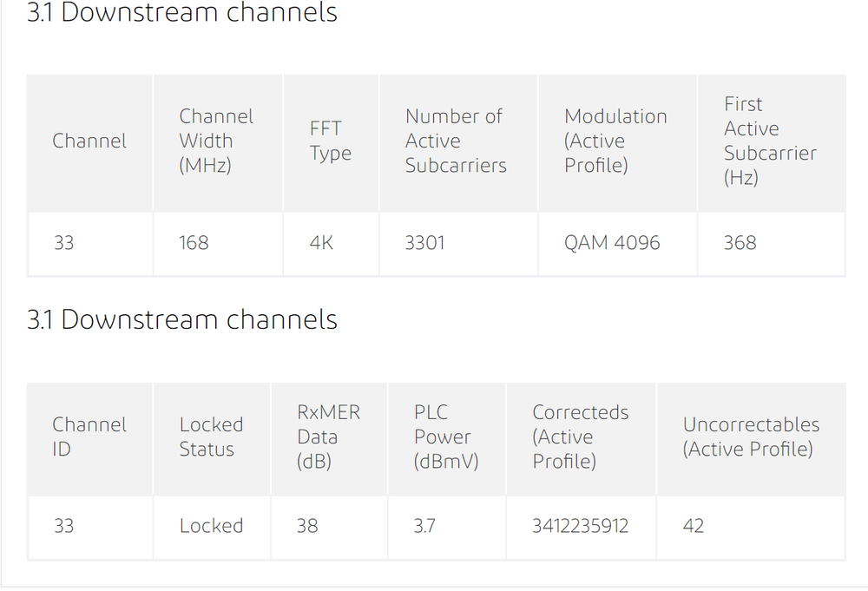Select the Uncorrectables (Active Profile) header
868x591 pixels.
(x=751, y=437)
